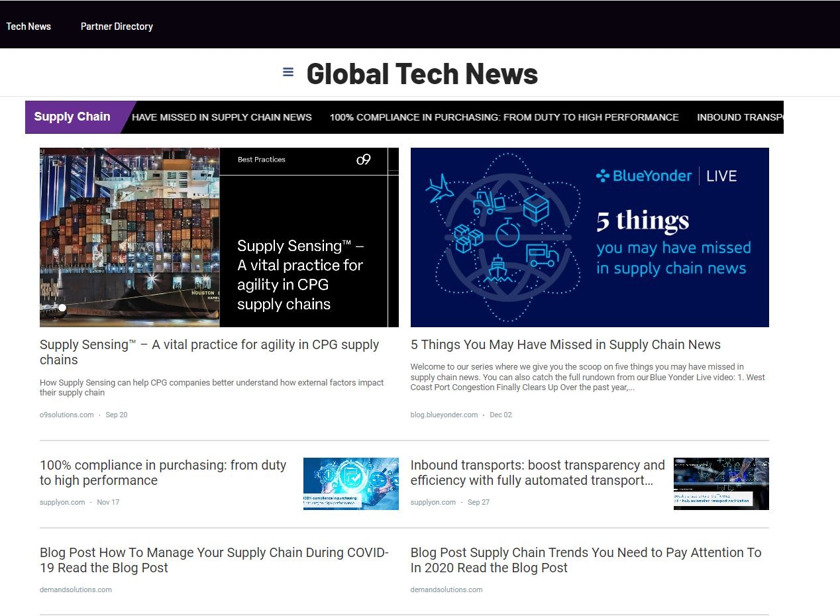Click demandsolutions.com under Supply Chain Trends post

[x=446, y=590]
